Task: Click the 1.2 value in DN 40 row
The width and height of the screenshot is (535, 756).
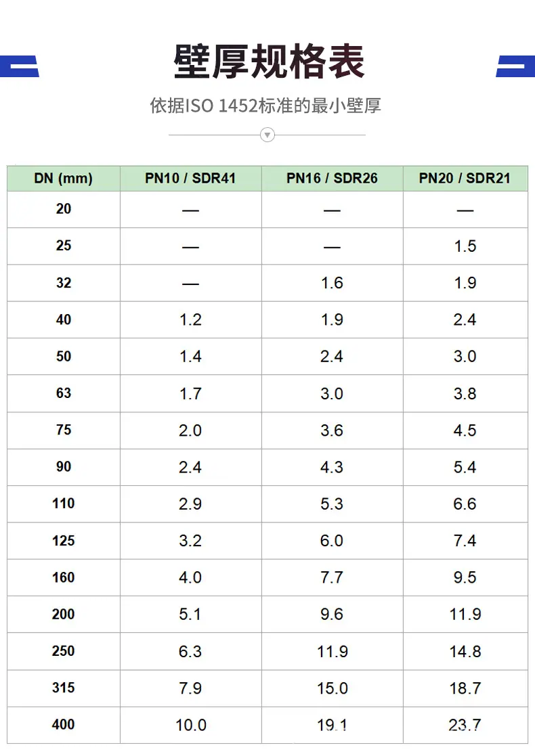Action: pyautogui.click(x=190, y=319)
